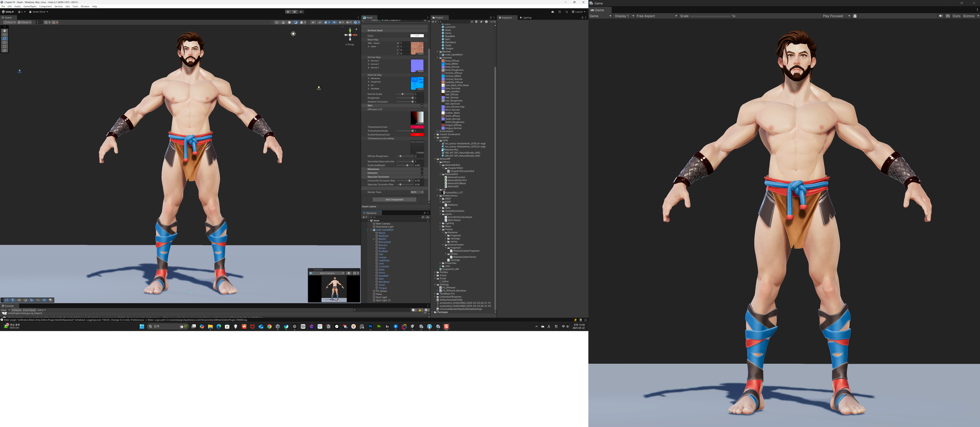This screenshot has height=427, width=980.
Task: Click the Step frame button
Action: point(301,12)
